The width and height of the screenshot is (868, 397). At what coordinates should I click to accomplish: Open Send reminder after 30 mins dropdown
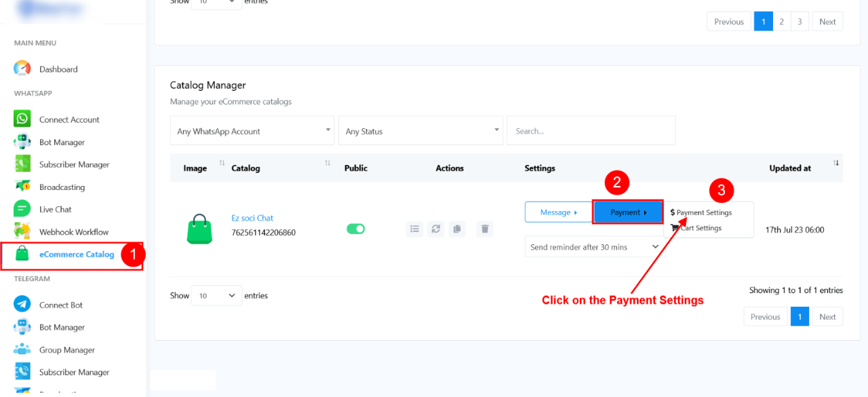(x=595, y=247)
